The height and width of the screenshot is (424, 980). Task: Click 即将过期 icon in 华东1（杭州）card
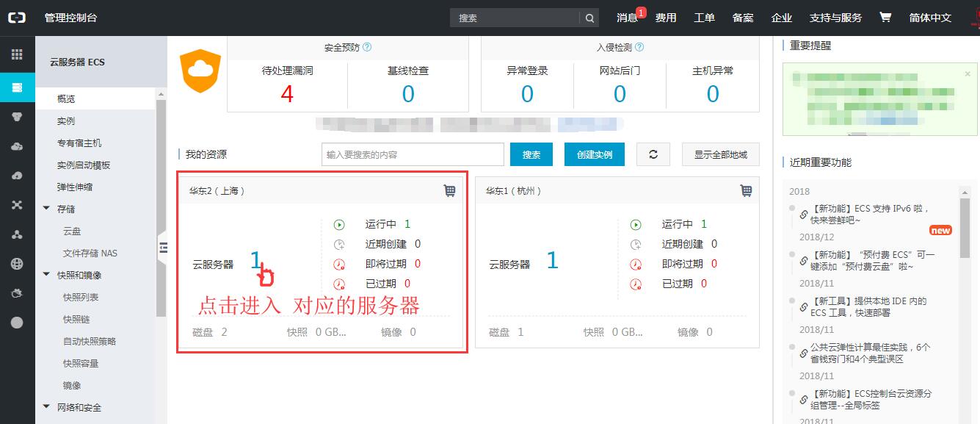click(x=636, y=265)
